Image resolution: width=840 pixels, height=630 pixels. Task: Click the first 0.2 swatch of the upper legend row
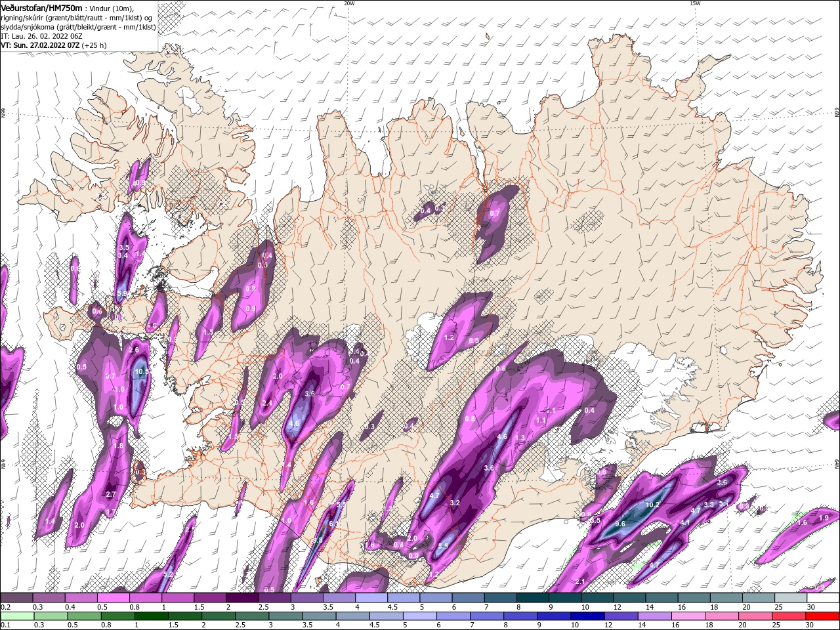(17, 598)
